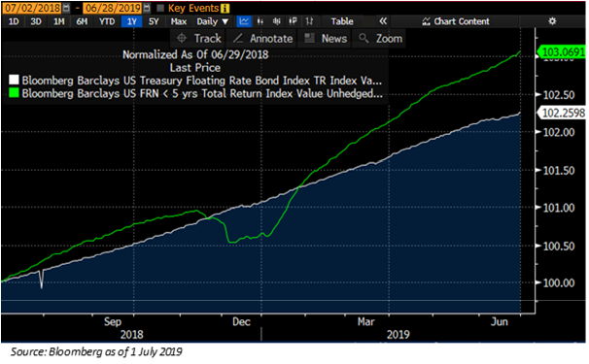The width and height of the screenshot is (589, 364).
Task: Click the News button
Action: (x=326, y=38)
